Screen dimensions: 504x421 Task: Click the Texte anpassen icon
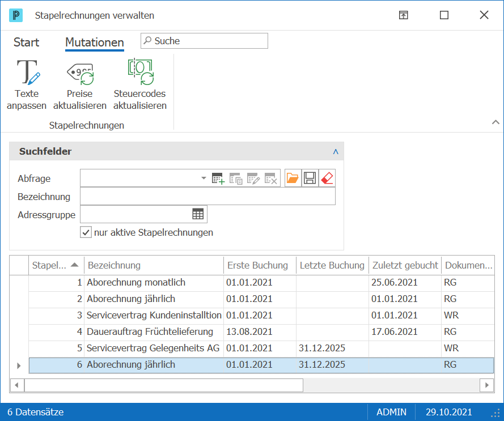tap(28, 73)
